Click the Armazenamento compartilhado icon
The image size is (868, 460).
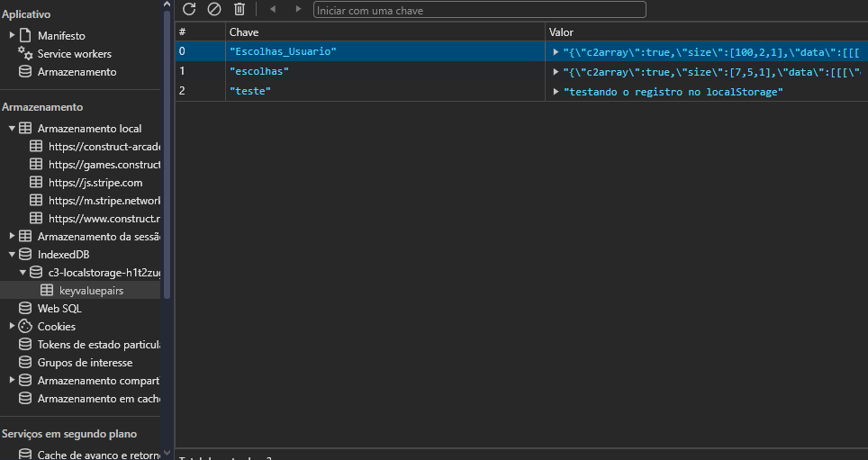(25, 380)
